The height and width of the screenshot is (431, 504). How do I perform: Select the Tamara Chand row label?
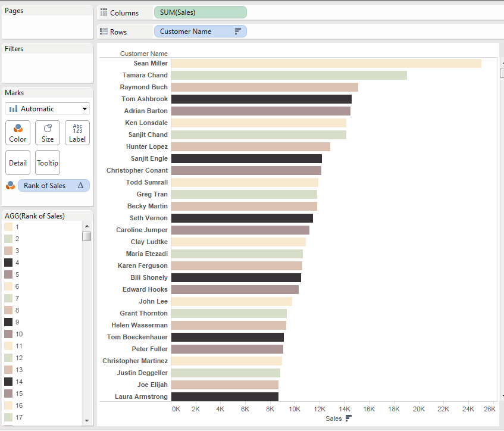coord(145,75)
